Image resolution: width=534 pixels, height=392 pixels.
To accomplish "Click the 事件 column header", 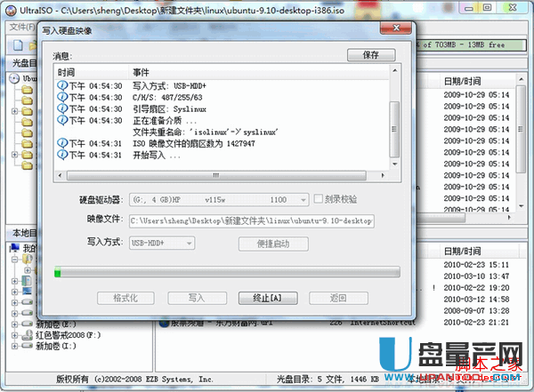I will click(x=141, y=73).
